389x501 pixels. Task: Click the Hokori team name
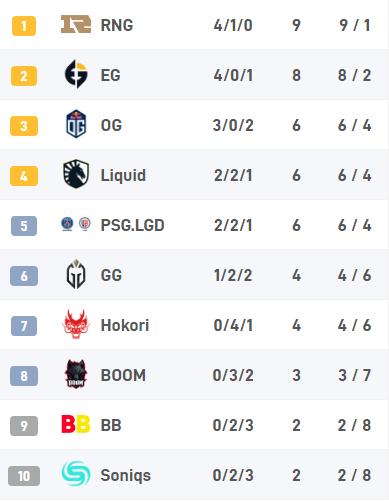click(x=125, y=325)
